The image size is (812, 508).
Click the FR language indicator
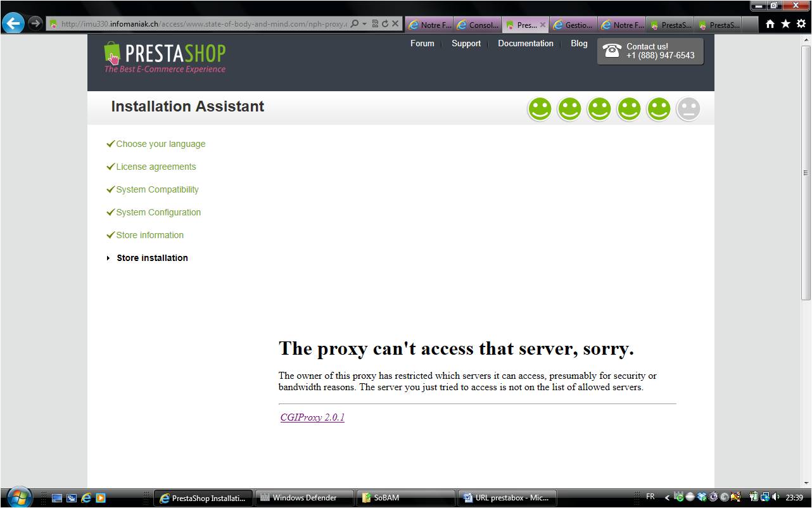[650, 497]
